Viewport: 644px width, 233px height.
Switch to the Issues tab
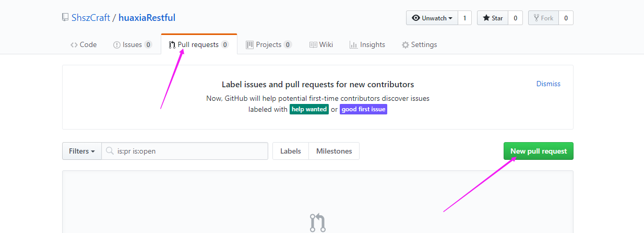pos(133,44)
